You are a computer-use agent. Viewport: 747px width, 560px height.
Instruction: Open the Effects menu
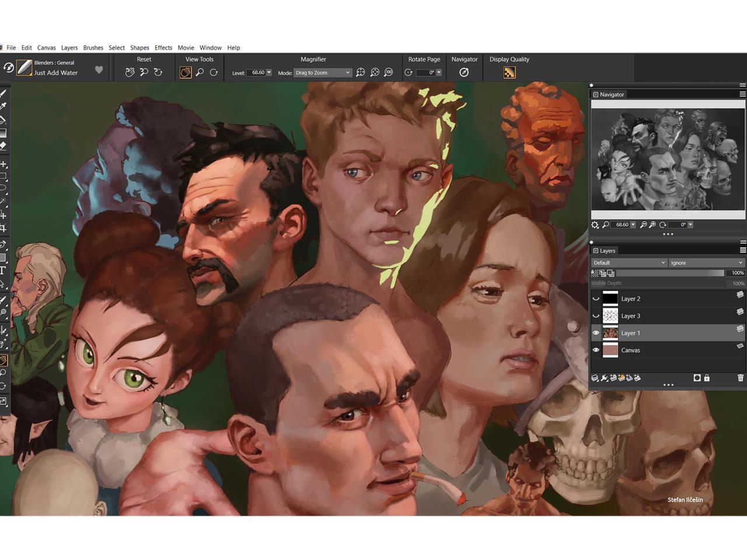coord(163,48)
